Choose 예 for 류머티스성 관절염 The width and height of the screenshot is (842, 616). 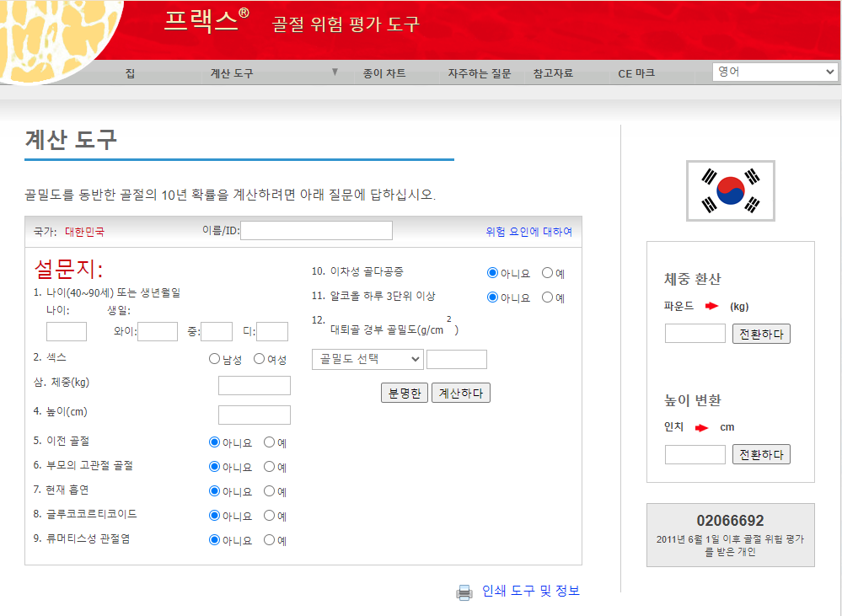tap(269, 540)
